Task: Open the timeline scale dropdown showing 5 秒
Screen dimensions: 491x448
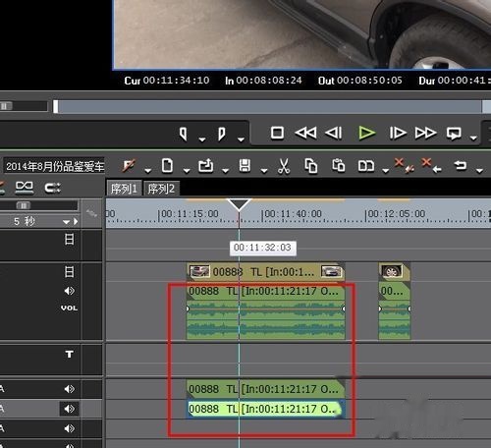Action: (38, 222)
